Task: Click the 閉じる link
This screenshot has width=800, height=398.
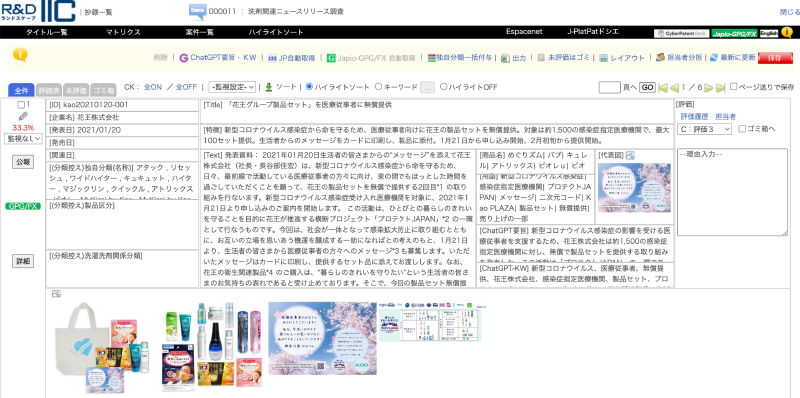Action: [790, 12]
